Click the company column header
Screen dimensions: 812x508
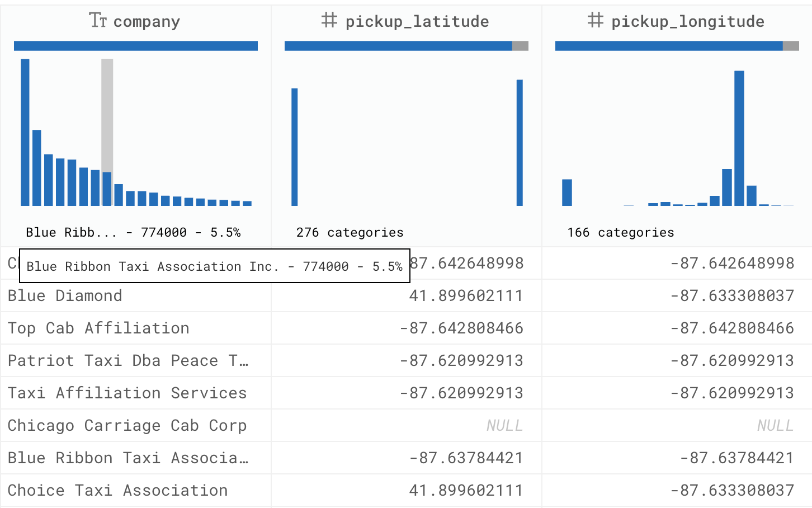tap(146, 21)
